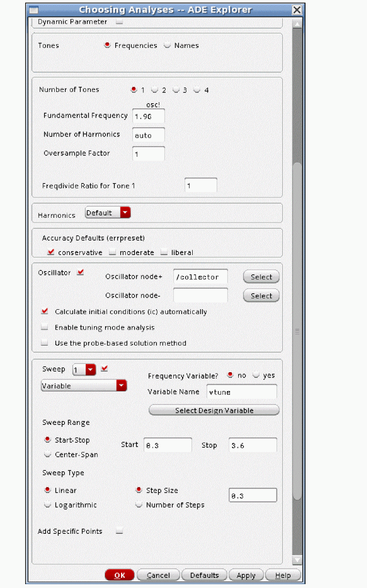Check the liberal errpreset option
367x588 pixels.
164,252
